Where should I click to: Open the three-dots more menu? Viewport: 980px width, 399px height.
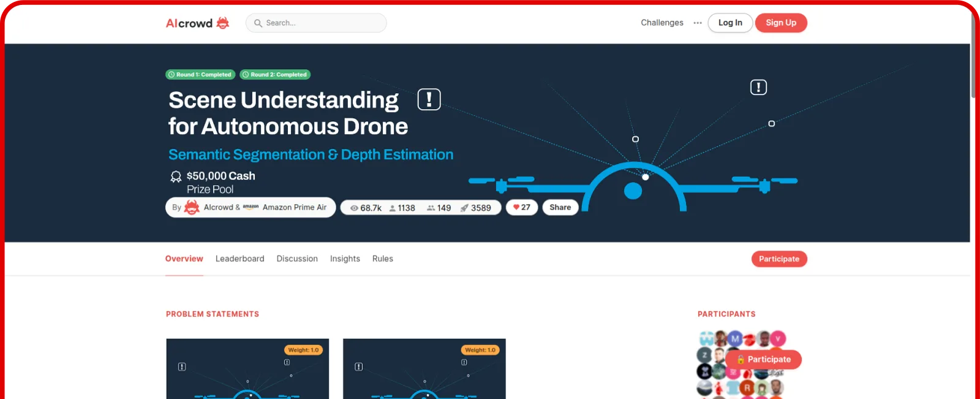tap(698, 23)
